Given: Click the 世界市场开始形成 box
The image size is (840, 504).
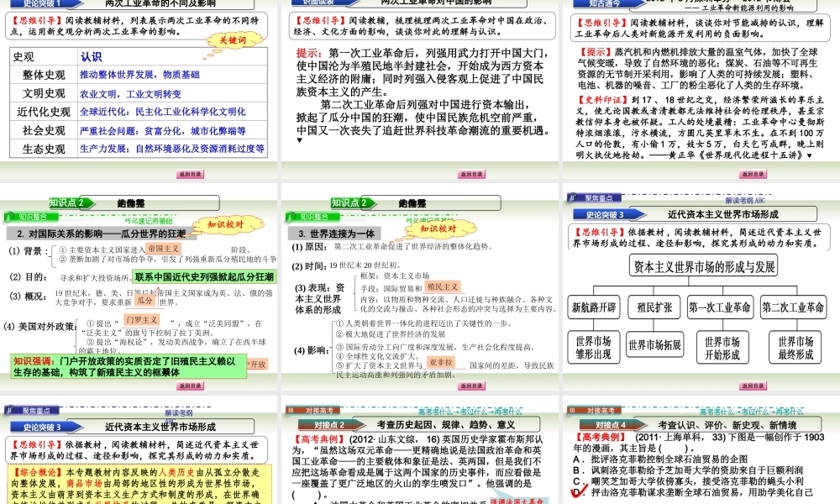Looking at the screenshot, I should coord(722,348).
